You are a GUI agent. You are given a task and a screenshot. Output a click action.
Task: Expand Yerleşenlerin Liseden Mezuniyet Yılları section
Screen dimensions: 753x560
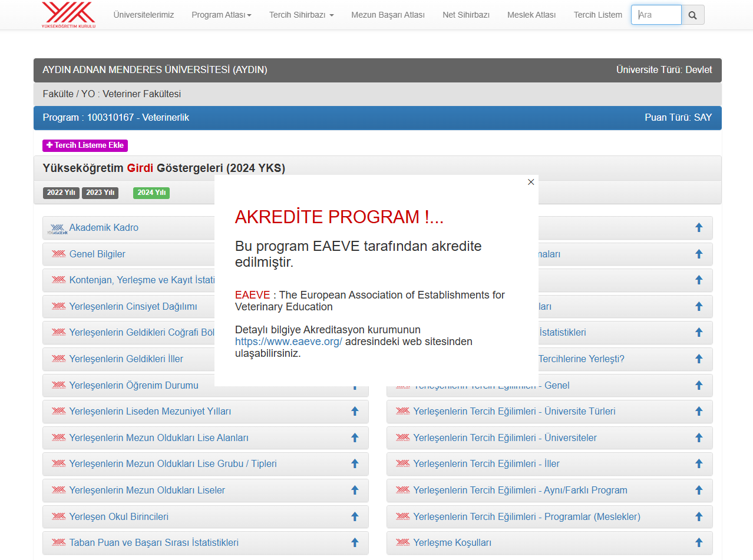click(150, 411)
